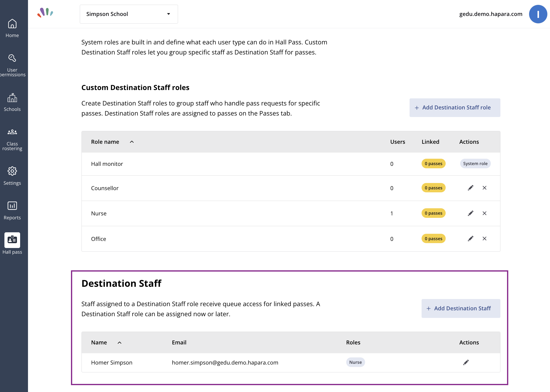Edit the Counsellor role
Image resolution: width=550 pixels, height=392 pixels.
(470, 188)
